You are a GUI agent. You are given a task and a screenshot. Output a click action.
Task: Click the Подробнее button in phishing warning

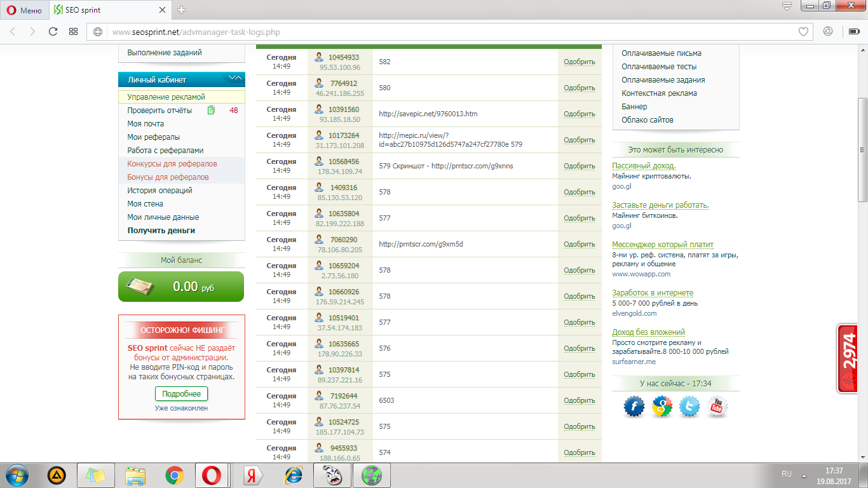(x=181, y=394)
